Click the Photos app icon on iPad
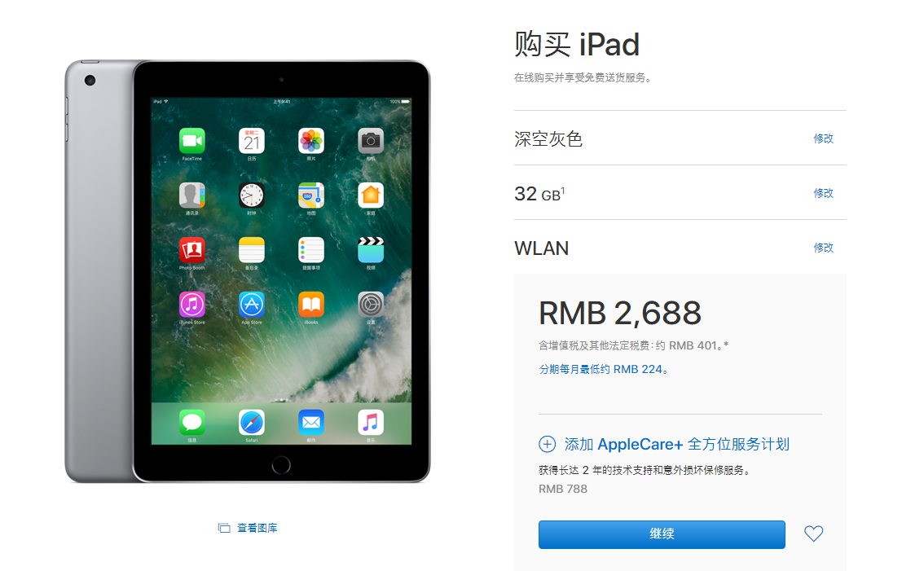Screen dimensions: 924x571 tap(311, 141)
